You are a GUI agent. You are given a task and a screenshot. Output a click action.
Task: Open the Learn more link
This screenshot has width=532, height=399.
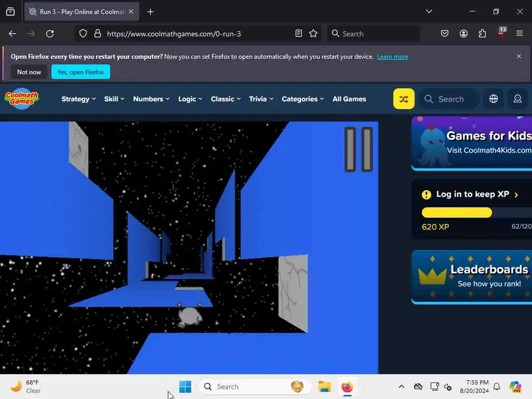[393, 57]
